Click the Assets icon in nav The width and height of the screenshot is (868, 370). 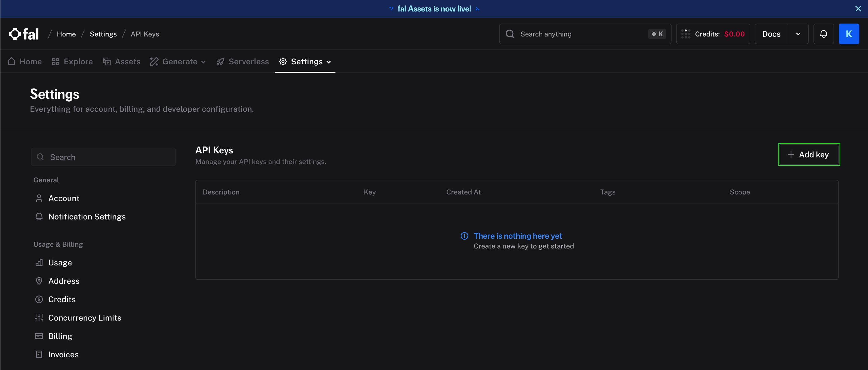click(107, 61)
